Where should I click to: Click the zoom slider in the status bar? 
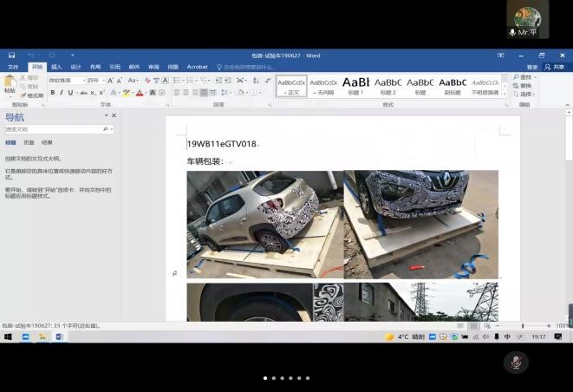tap(523, 325)
